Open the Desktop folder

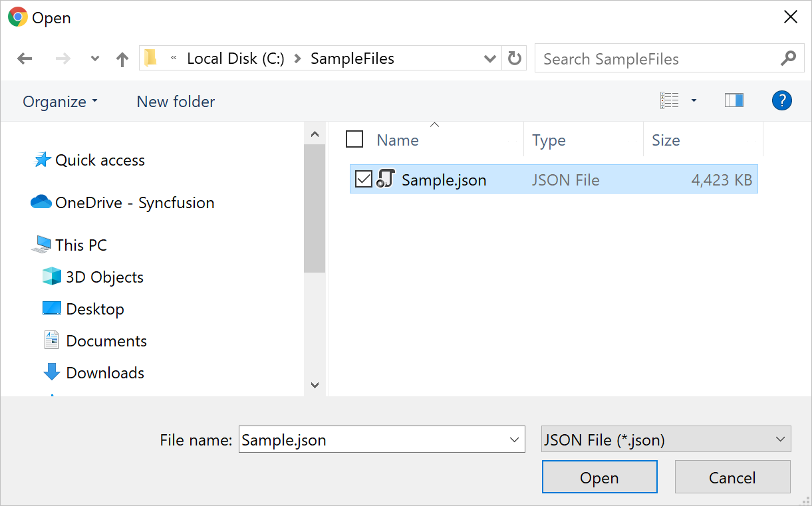pyautogui.click(x=95, y=309)
